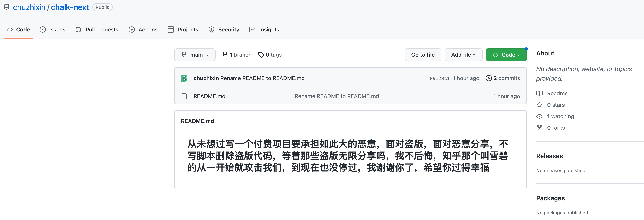Screen dimensions: 644x220
Task: Expand the Add file dropdown
Action: pos(463,55)
